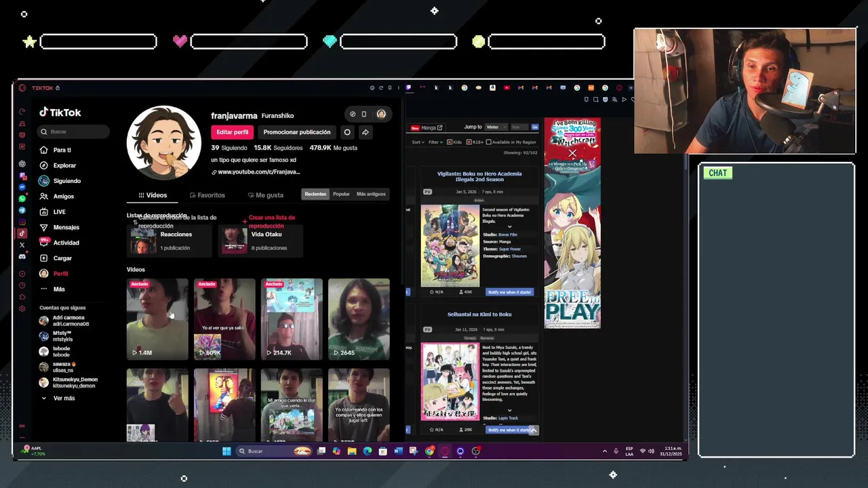Viewport: 868px width, 488px height.
Task: Open Windows Start menu
Action: click(226, 451)
